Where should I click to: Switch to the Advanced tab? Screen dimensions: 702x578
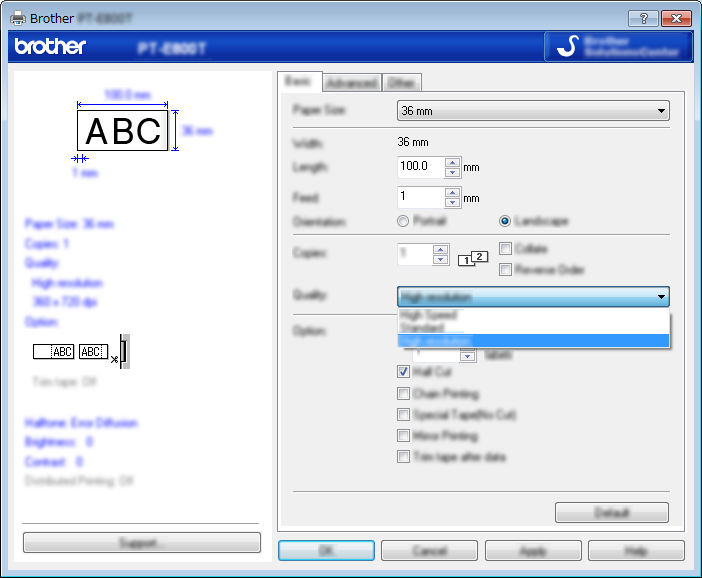352,83
